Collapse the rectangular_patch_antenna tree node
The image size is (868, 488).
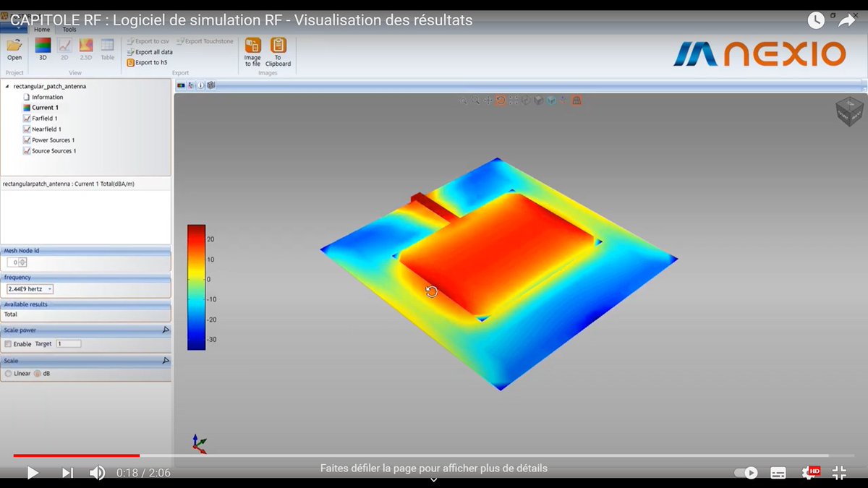(x=6, y=85)
